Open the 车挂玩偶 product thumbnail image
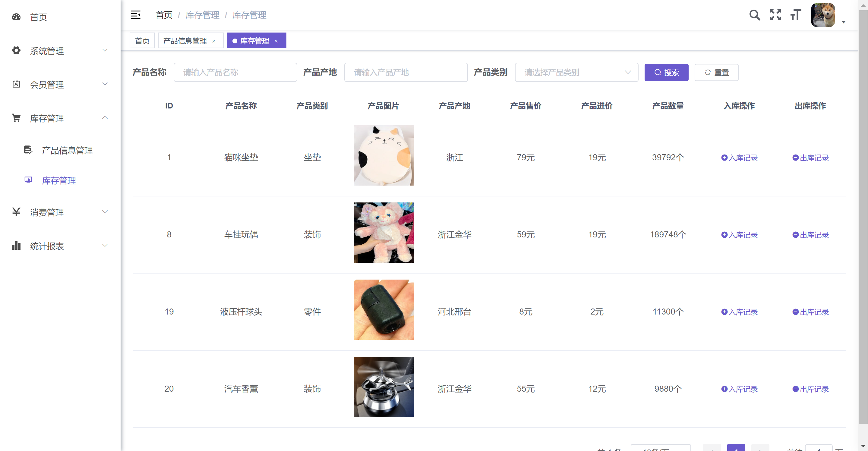868x451 pixels. click(x=384, y=232)
